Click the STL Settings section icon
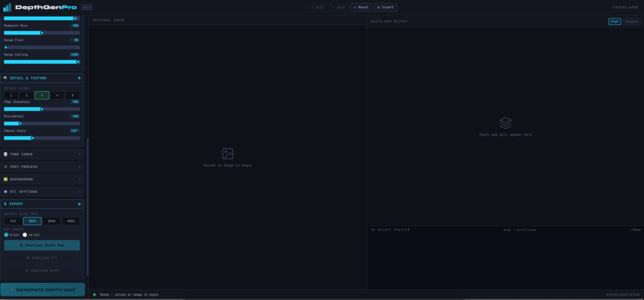Viewport: 644px width, 300px height. click(5, 192)
